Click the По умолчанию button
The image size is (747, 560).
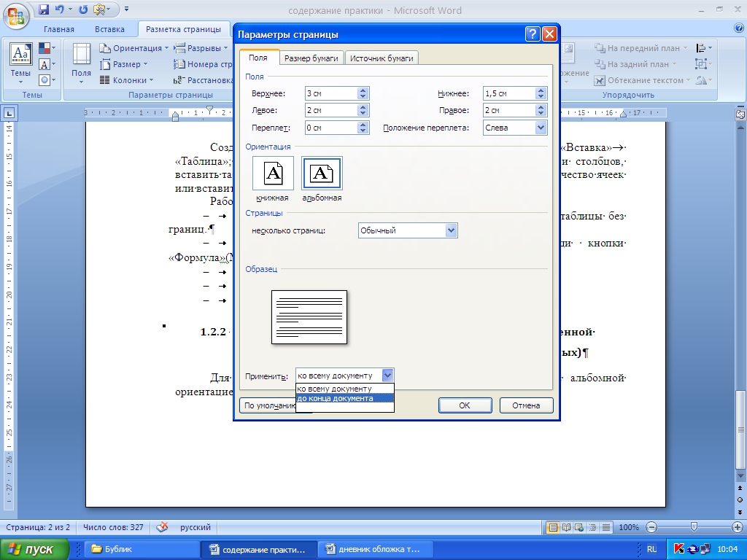click(x=268, y=405)
